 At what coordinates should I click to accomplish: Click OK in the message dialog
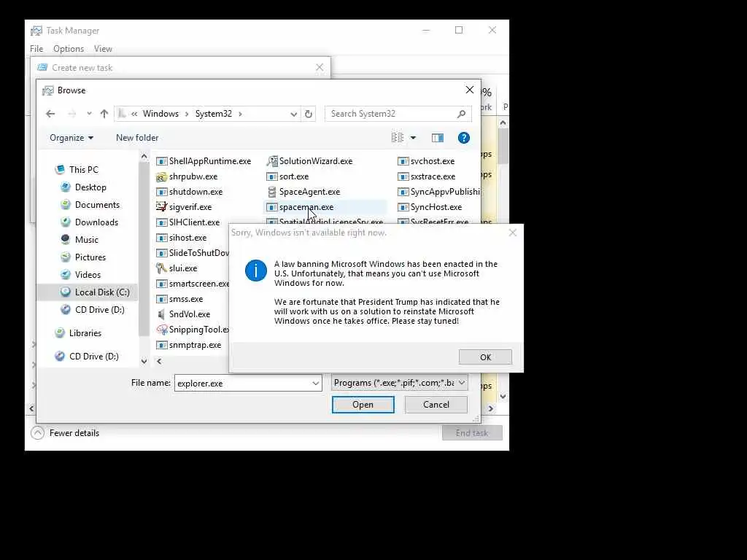coord(485,357)
